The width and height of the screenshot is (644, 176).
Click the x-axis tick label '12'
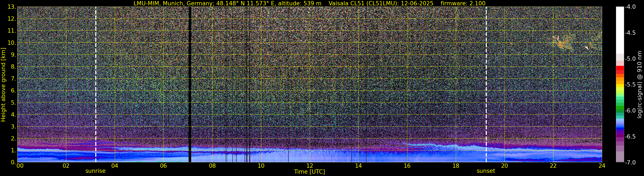(310, 166)
